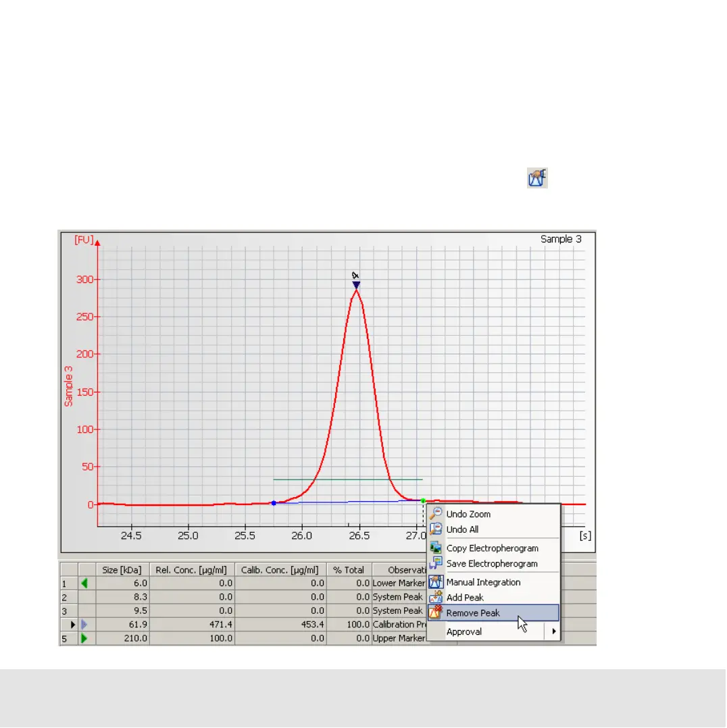Click the Upper Marker observation cell
727x728 pixels.
coord(399,638)
